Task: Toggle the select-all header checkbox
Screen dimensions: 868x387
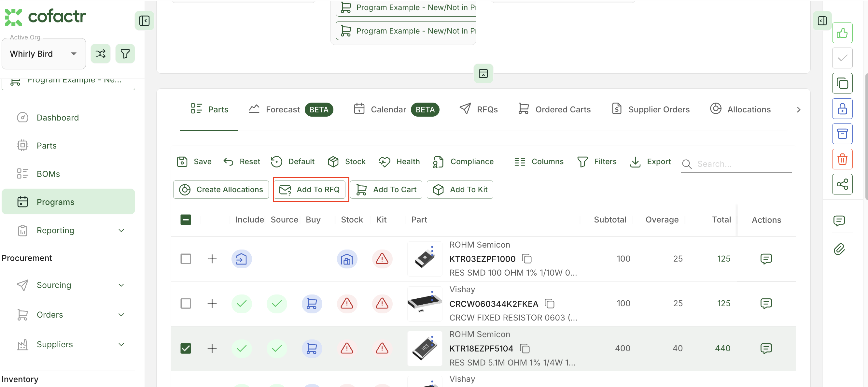Action: [x=186, y=220]
